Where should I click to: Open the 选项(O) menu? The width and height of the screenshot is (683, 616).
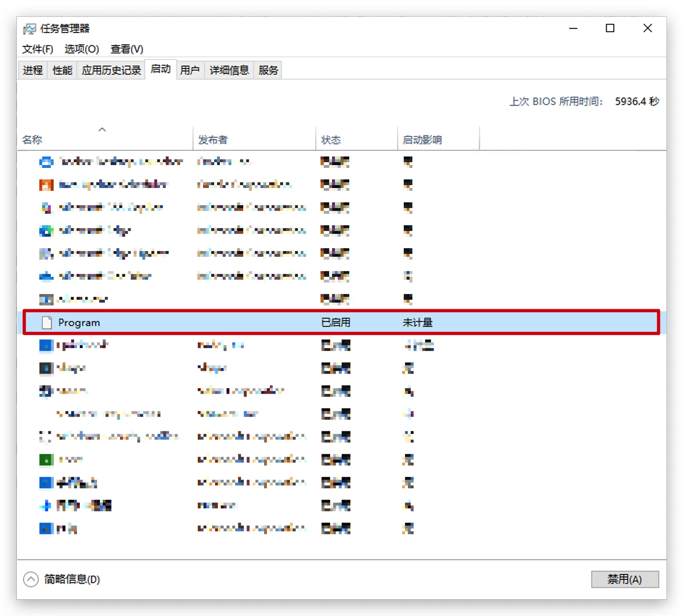(x=81, y=49)
